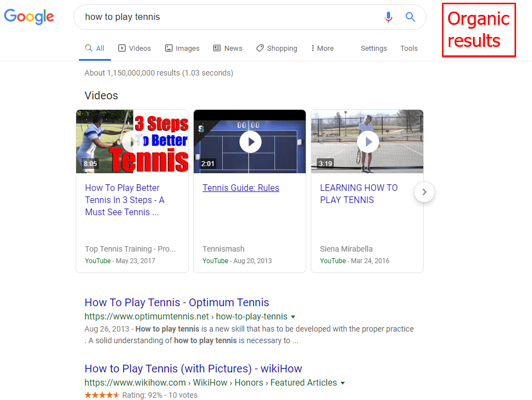This screenshot has height=400, width=532.
Task: Open the News tab
Action: click(228, 48)
